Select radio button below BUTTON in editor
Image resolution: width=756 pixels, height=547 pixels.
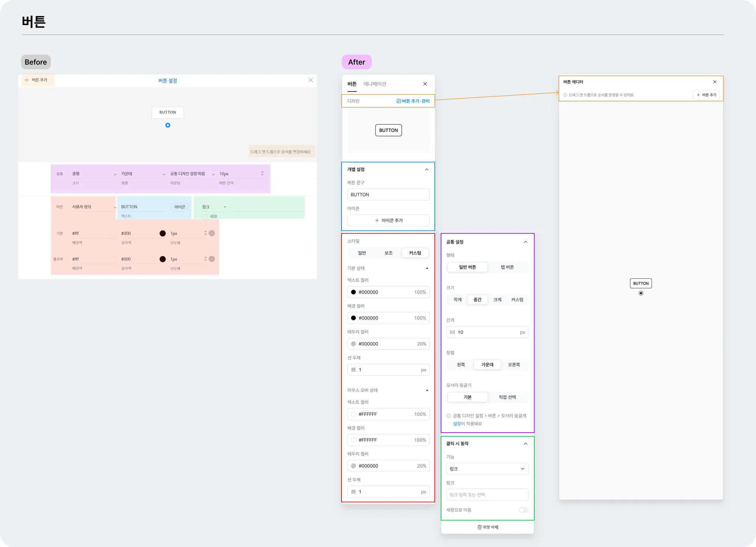pyautogui.click(x=641, y=293)
